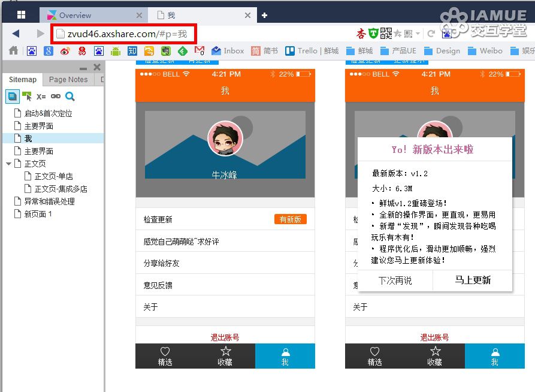The image size is (535, 392).
Task: Open the Trello | 鲜城 bookmark
Action: (312, 51)
